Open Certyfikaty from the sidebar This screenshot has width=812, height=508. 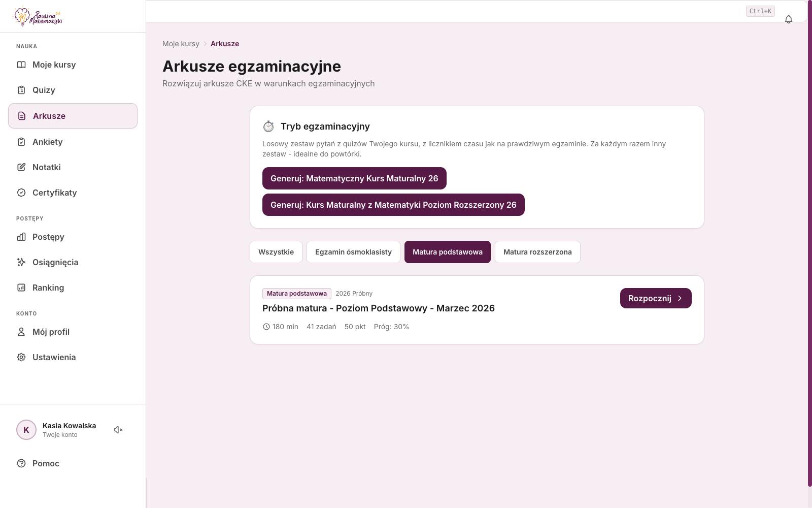pos(73,193)
